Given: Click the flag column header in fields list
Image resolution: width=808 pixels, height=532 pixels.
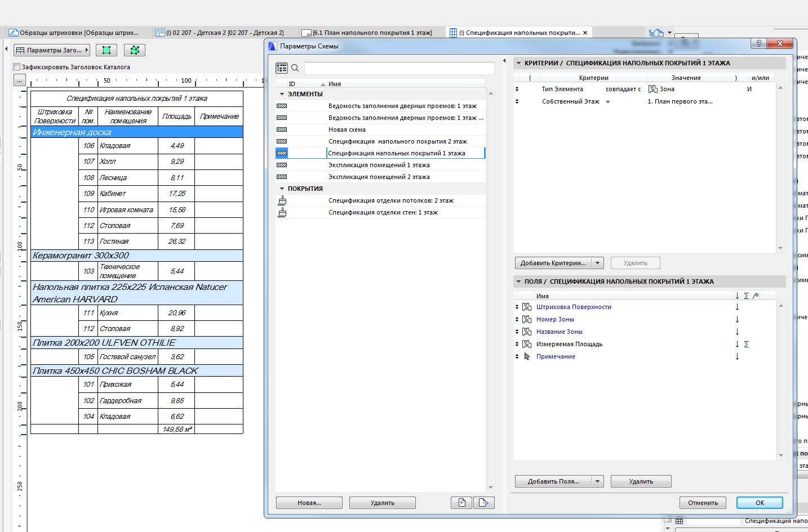Looking at the screenshot, I should 756,296.
